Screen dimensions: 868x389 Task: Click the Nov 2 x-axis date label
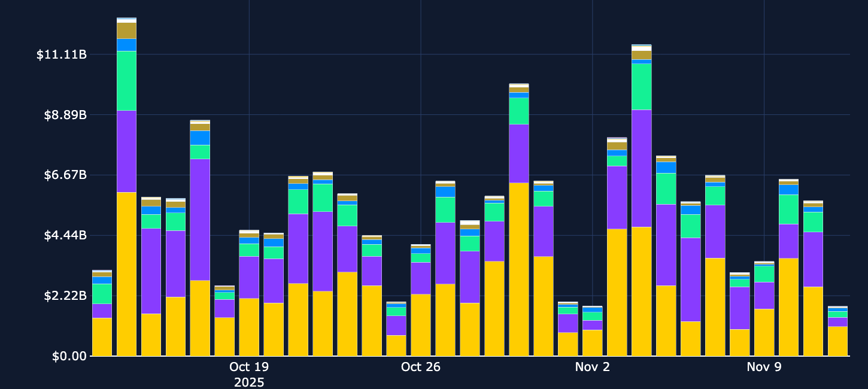[593, 367]
